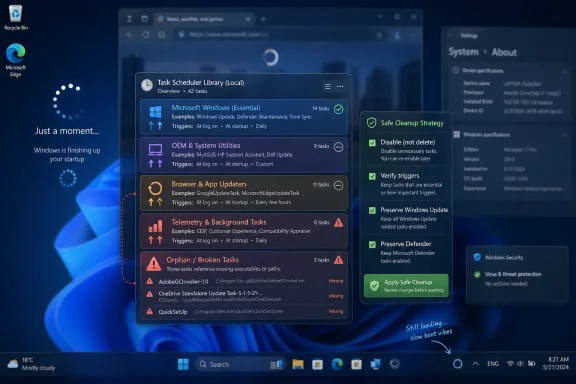Click warning triangle on Telemetry & Background Tasks row

[x=338, y=222]
